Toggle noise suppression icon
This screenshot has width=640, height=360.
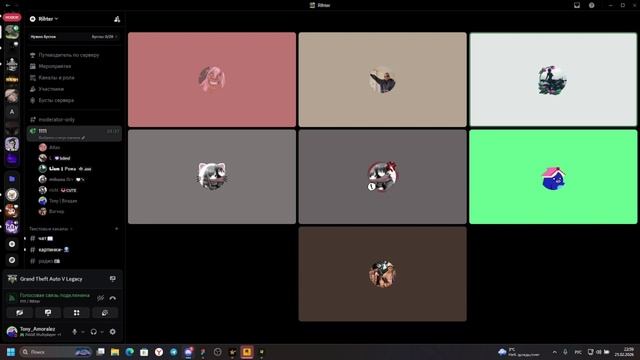(100, 298)
